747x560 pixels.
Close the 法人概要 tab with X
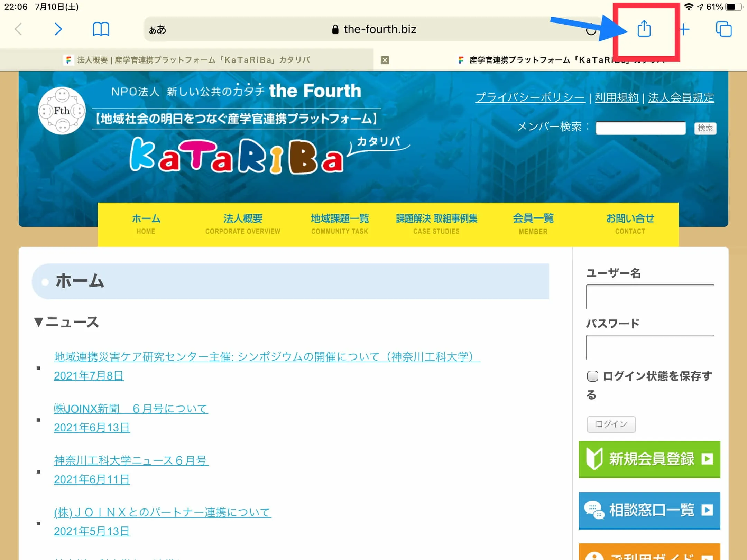coord(385,60)
